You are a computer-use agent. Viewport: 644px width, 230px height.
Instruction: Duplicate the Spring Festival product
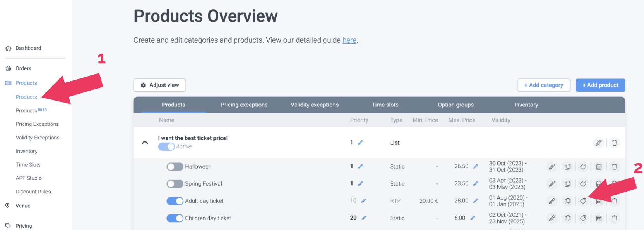click(x=567, y=184)
